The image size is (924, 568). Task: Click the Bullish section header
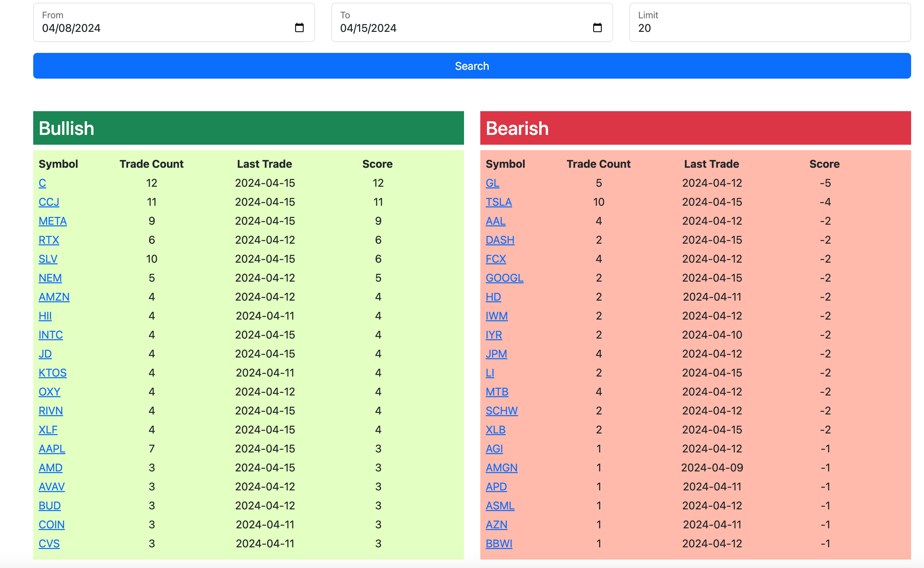coord(249,128)
